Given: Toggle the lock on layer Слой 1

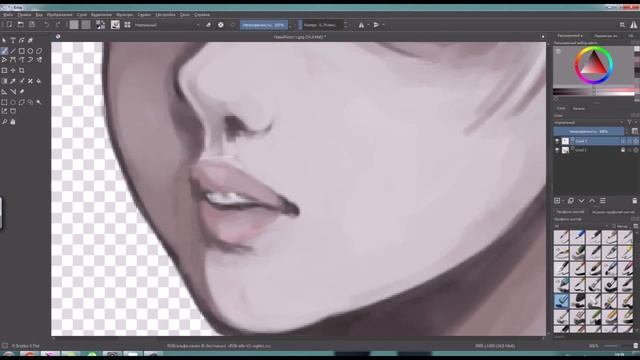Looking at the screenshot, I should point(623,150).
